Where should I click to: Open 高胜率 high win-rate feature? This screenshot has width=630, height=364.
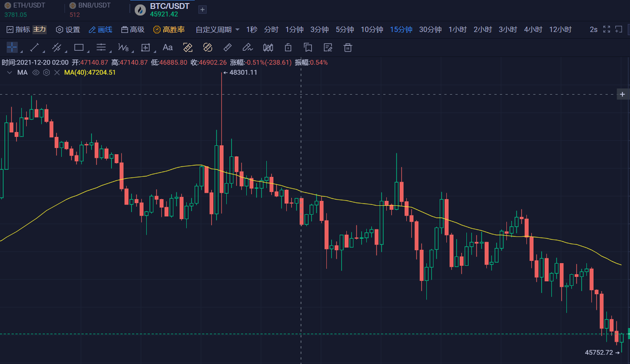[169, 29]
